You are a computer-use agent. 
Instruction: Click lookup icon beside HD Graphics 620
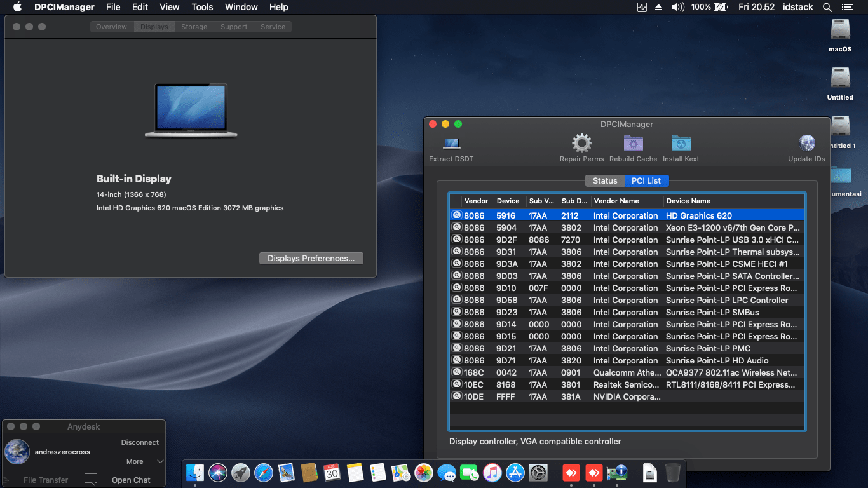pos(456,215)
